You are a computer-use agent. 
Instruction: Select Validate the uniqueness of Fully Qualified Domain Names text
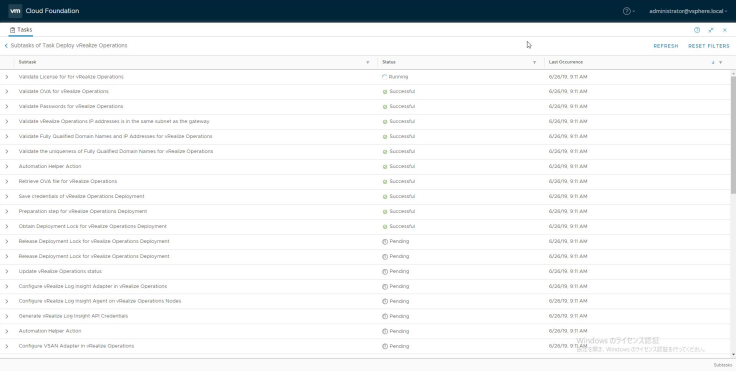pyautogui.click(x=116, y=151)
